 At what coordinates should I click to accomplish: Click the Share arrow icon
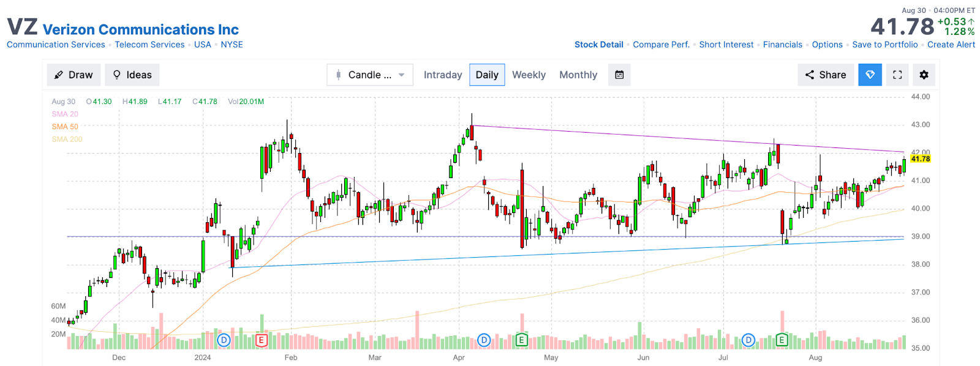(810, 75)
